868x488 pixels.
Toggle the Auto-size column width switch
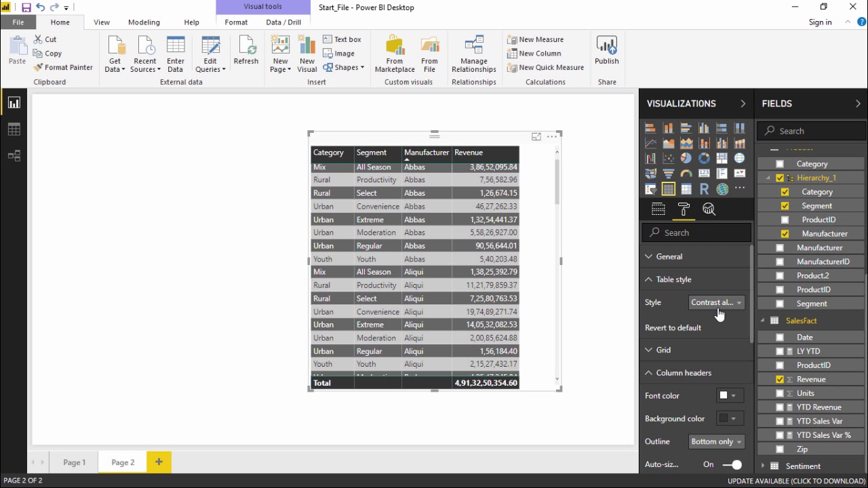[732, 464]
